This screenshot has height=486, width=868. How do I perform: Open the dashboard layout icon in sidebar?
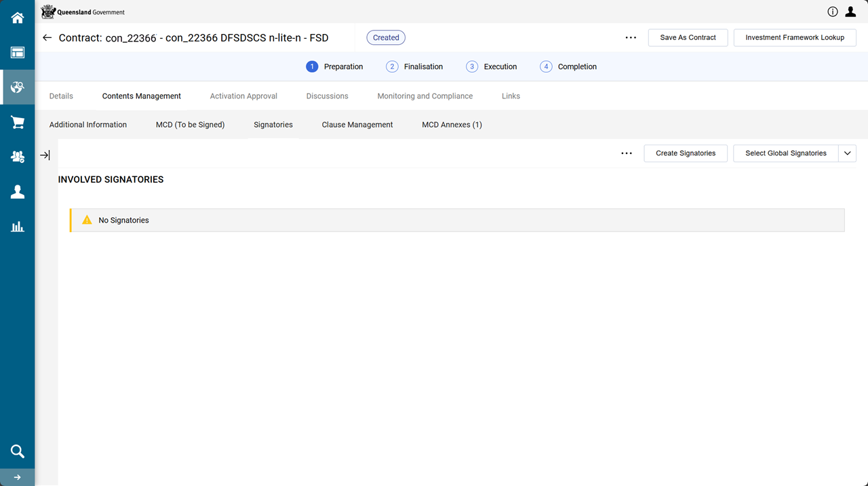point(17,52)
